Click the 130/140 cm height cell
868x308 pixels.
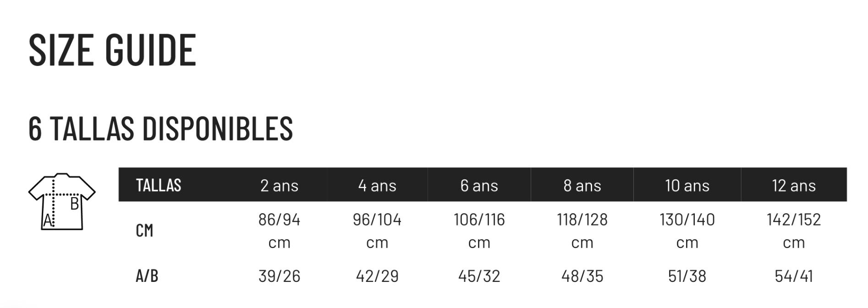click(687, 231)
